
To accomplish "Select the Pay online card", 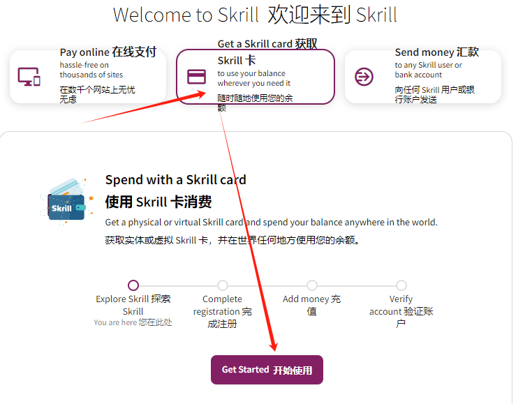I will pos(88,77).
